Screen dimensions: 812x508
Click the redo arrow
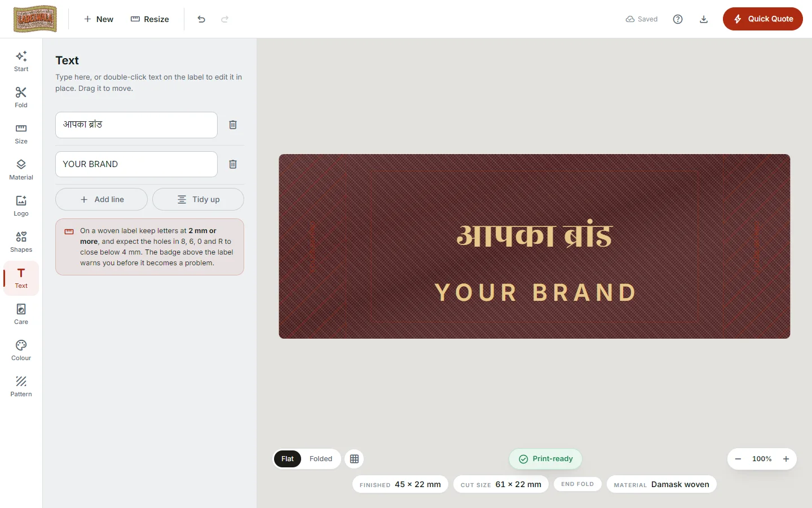[225, 19]
